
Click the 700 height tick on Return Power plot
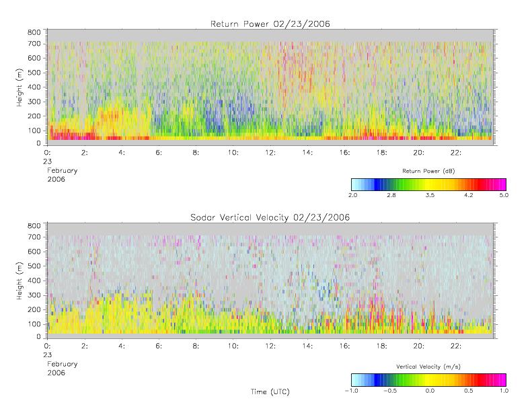tap(34, 44)
